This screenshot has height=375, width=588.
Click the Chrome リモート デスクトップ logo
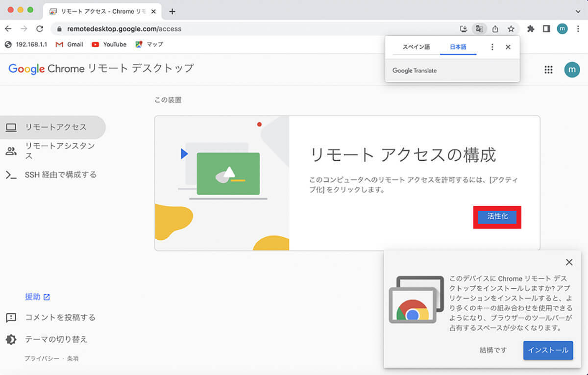tap(101, 69)
